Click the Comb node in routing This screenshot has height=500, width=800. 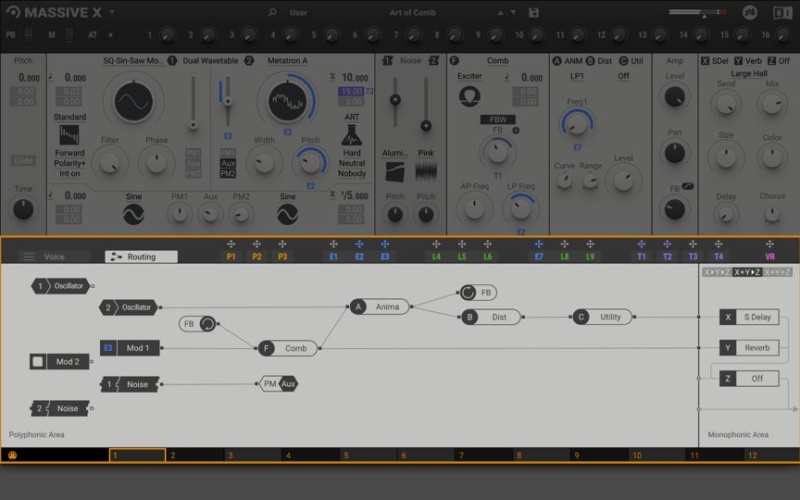(287, 348)
